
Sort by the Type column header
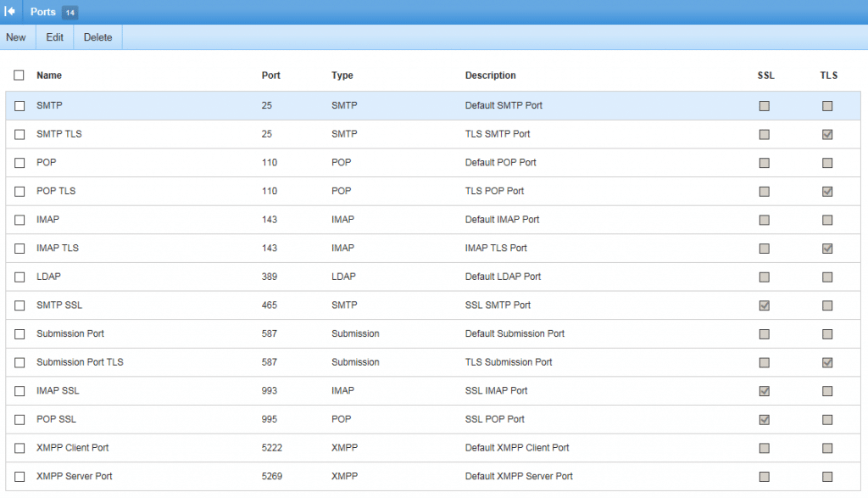pos(342,75)
